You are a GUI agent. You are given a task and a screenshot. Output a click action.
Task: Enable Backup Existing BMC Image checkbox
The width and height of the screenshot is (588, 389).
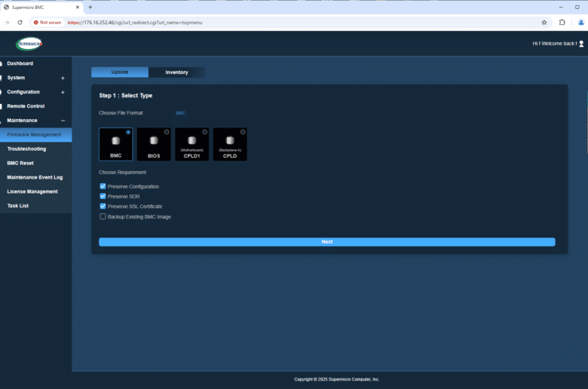point(103,216)
